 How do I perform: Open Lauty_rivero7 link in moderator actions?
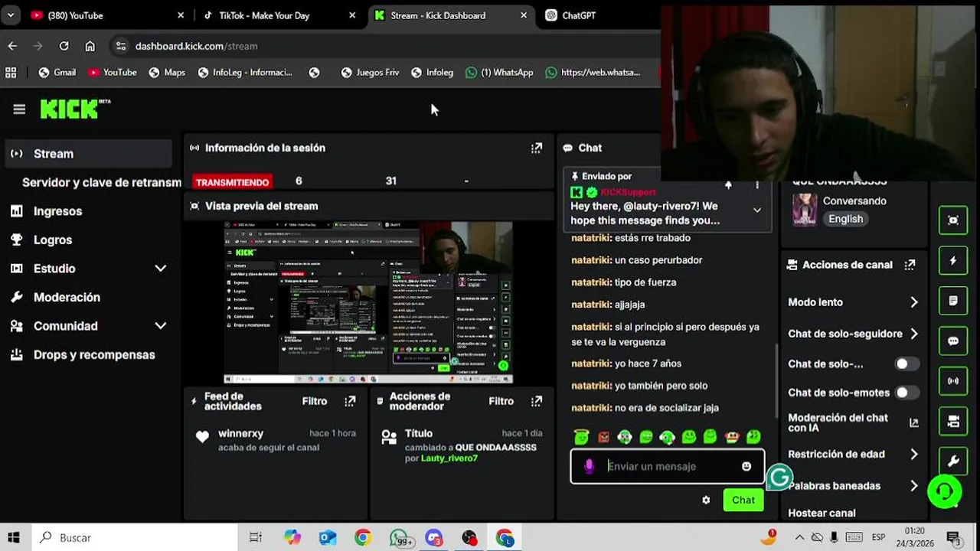tap(449, 458)
